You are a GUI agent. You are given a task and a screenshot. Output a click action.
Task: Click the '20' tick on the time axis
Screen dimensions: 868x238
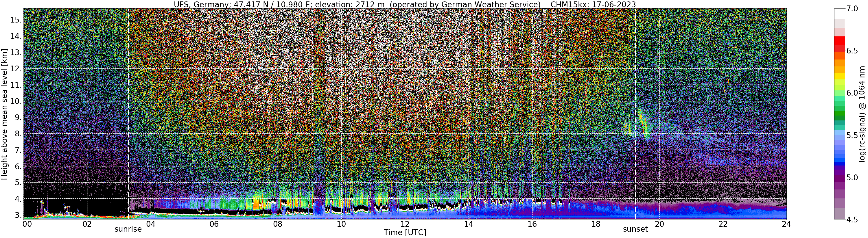pos(659,224)
